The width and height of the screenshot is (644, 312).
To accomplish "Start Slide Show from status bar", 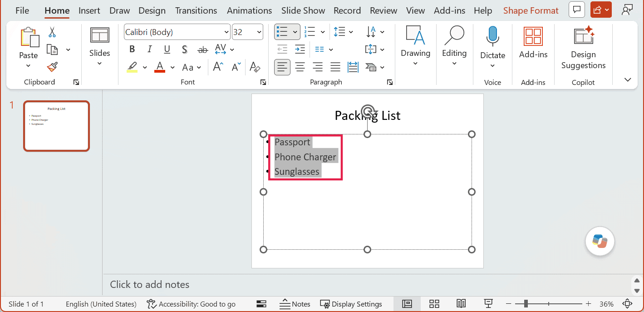I will pos(489,304).
